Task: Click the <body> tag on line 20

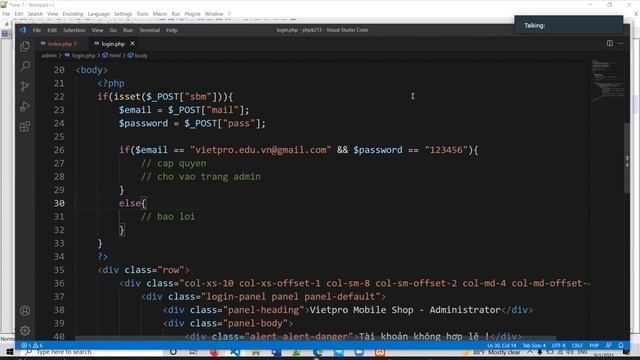Action: [x=92, y=70]
